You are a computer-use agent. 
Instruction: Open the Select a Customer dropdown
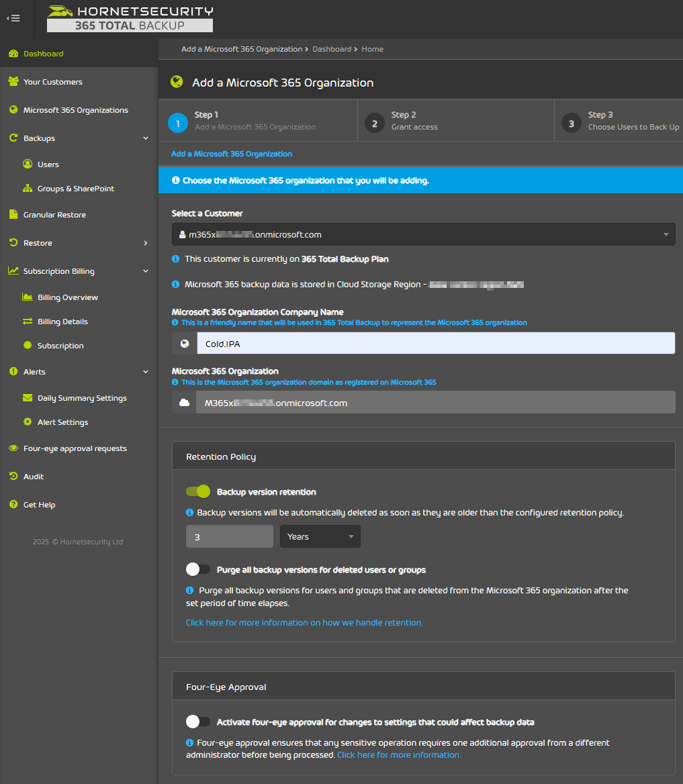click(423, 234)
